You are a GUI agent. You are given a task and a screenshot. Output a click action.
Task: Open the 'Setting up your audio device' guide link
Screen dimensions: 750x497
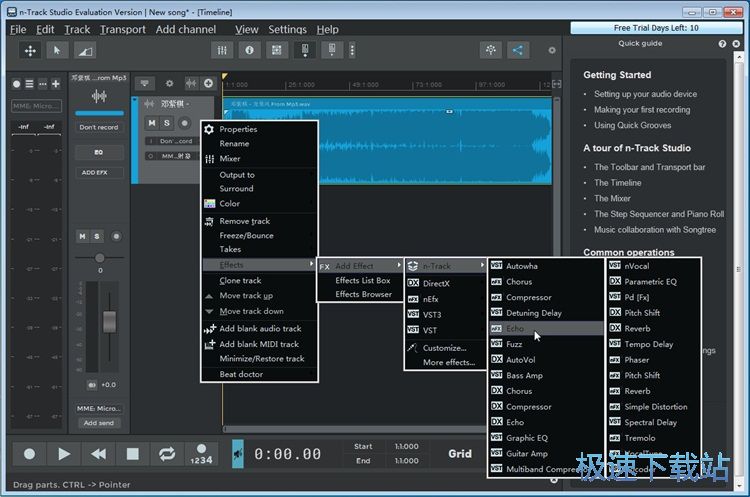tap(645, 94)
